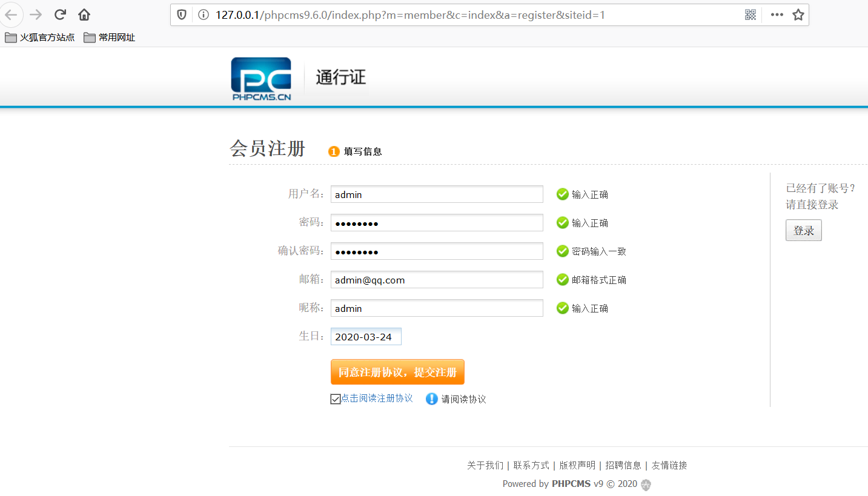Open the 点击阅读注册协议 link
This screenshot has width=868, height=496.
[x=377, y=398]
